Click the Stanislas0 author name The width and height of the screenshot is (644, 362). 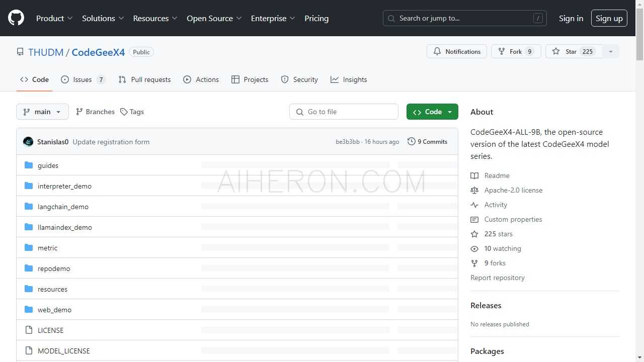[x=53, y=142]
